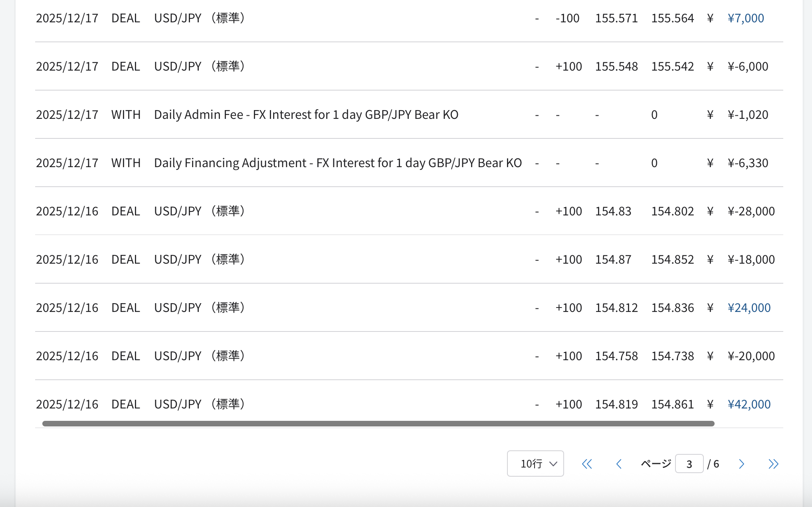The height and width of the screenshot is (507, 812).
Task: Select the Daily Financing Adjustment row
Action: point(338,163)
